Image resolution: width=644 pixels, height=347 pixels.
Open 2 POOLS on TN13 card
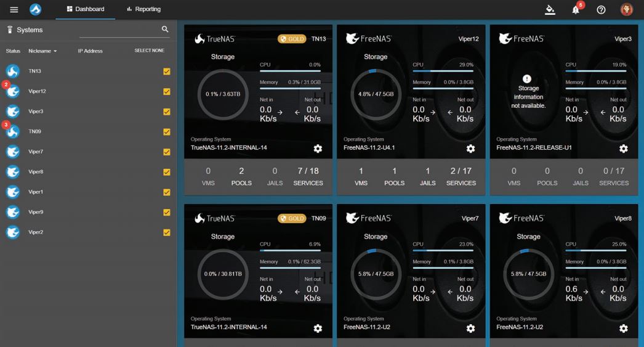coord(241,176)
